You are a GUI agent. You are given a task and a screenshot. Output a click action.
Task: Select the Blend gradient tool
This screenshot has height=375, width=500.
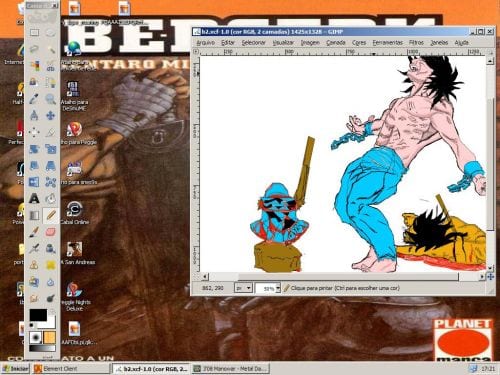34,215
